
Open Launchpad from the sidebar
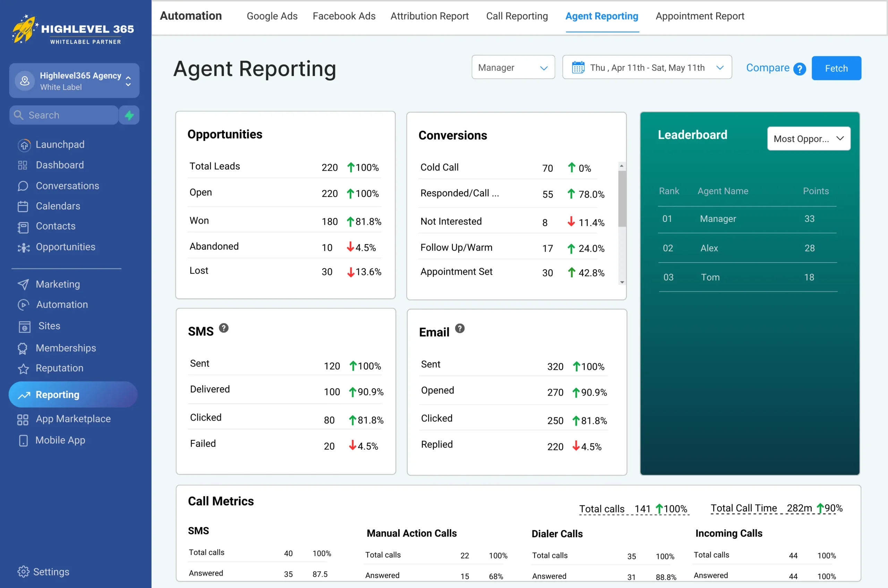coord(60,144)
